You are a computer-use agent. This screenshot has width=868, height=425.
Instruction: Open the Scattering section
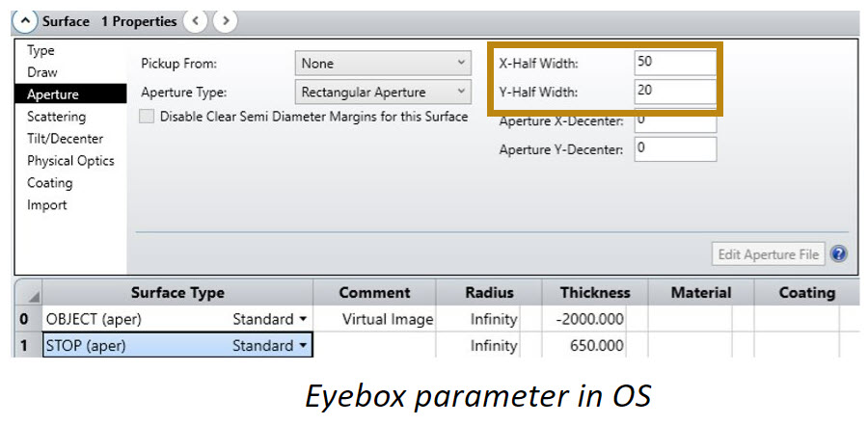[57, 117]
